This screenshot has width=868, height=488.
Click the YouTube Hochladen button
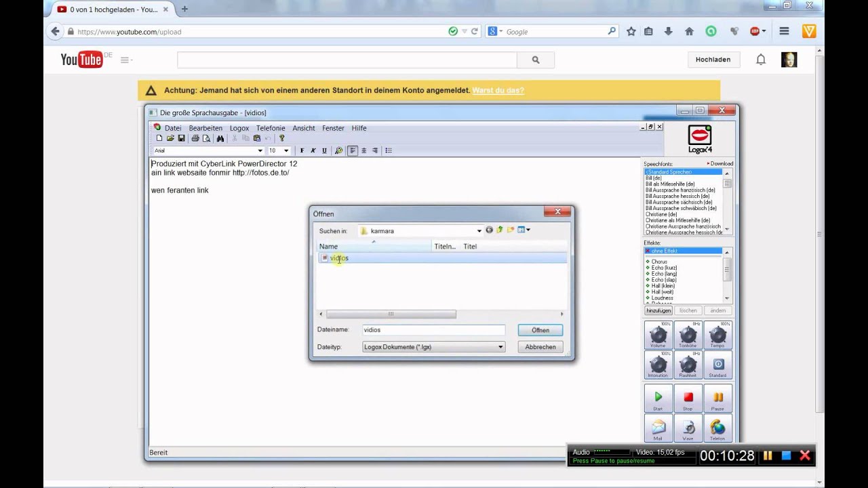click(713, 60)
